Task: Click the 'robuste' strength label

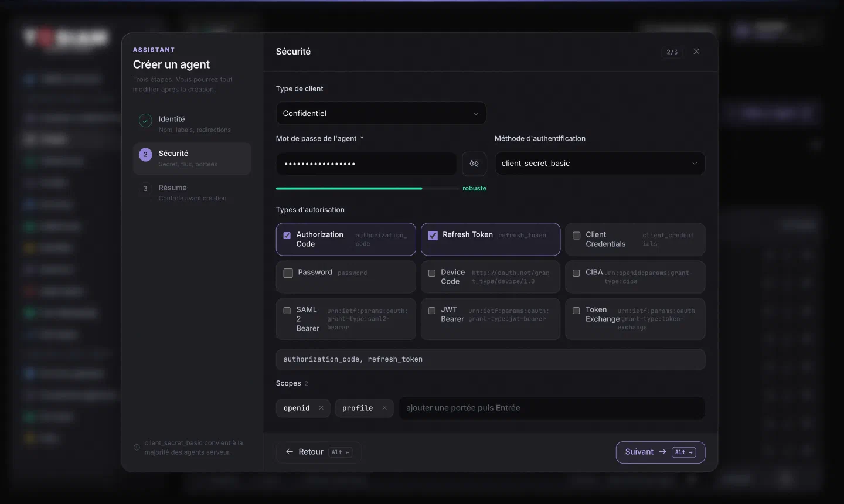Action: coord(474,189)
